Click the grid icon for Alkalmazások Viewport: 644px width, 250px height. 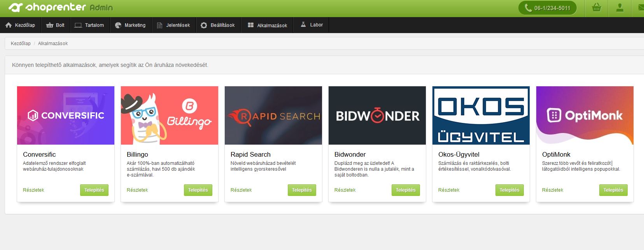pyautogui.click(x=251, y=25)
